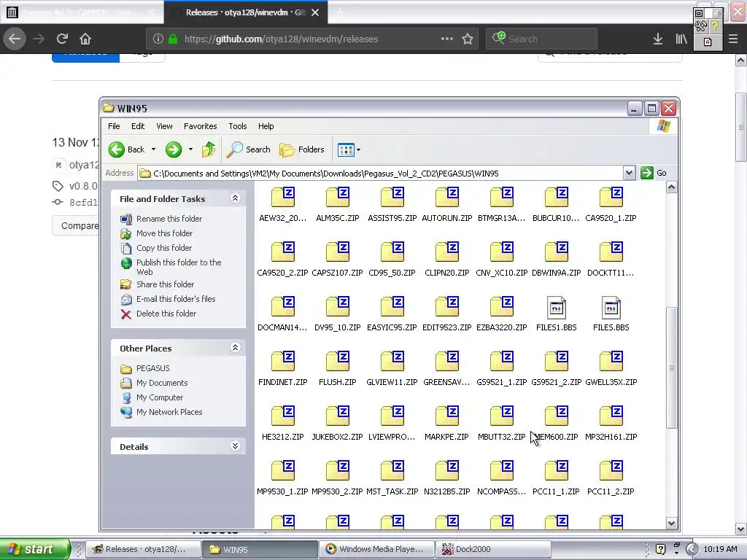This screenshot has width=747, height=560.
Task: Select the FILES.BBS file icon
Action: tap(611, 308)
